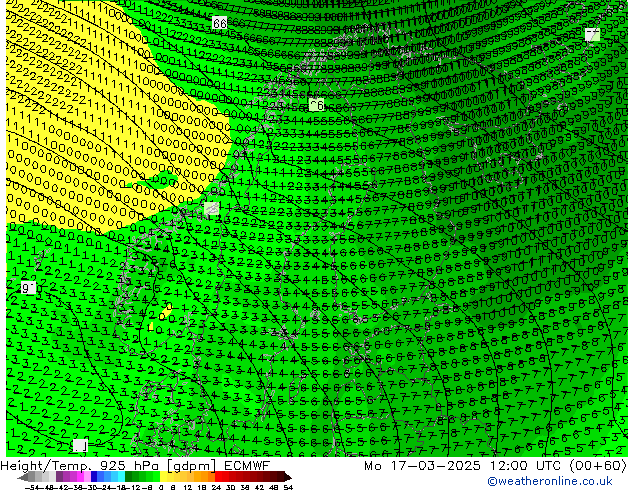The width and height of the screenshot is (634, 490).
Task: Click the 'Height/Temp. 925 hPa [gdpm] ECMWF' title
Action: (x=135, y=466)
